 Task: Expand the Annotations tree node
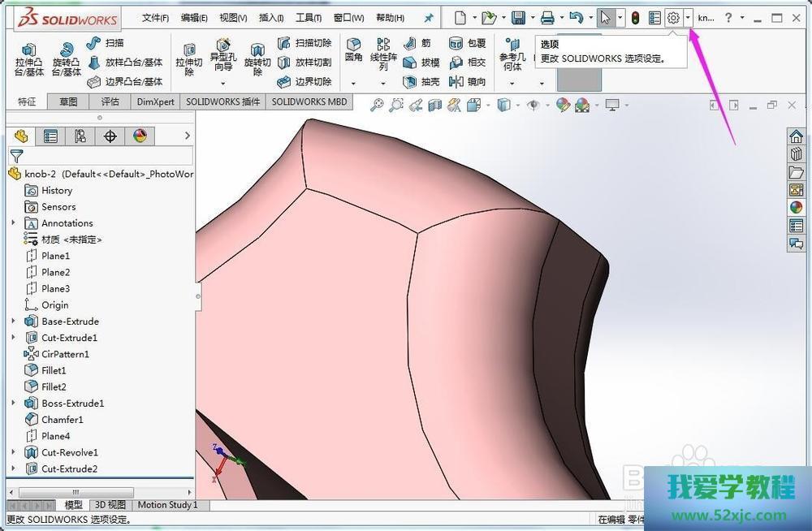[x=13, y=223]
